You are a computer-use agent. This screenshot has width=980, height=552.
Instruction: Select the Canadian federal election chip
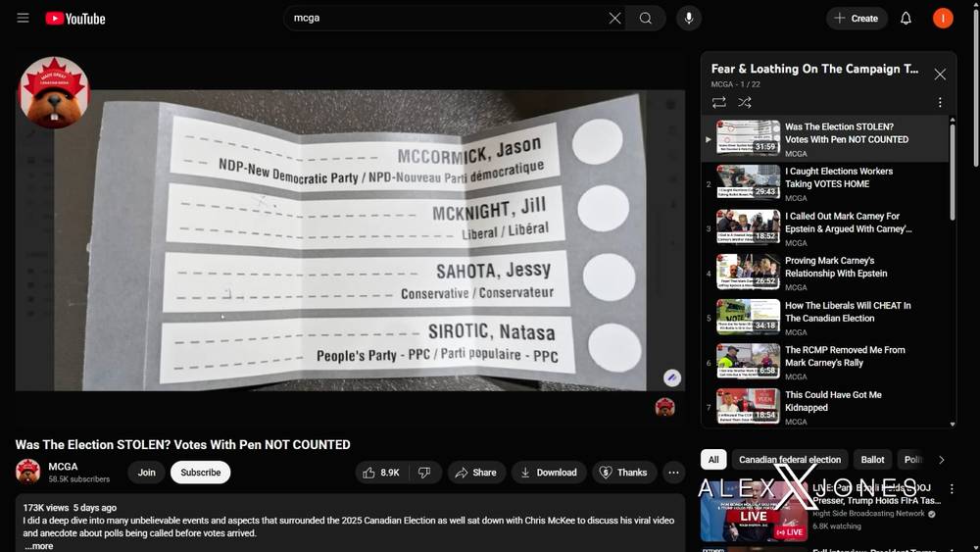pos(790,460)
